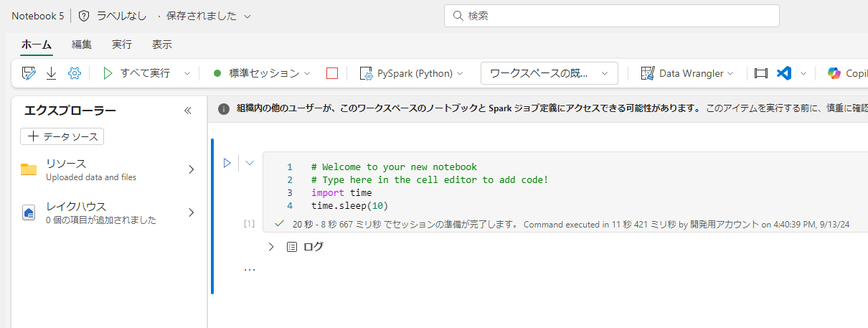Expand the ログ section chevron
Screen dimensions: 868x328
(x=271, y=246)
